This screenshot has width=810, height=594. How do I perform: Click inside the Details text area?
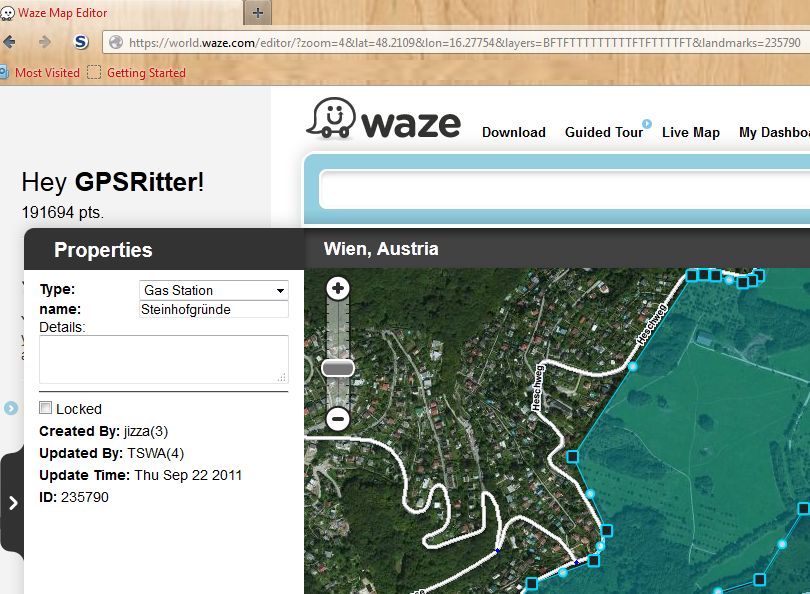tap(163, 359)
